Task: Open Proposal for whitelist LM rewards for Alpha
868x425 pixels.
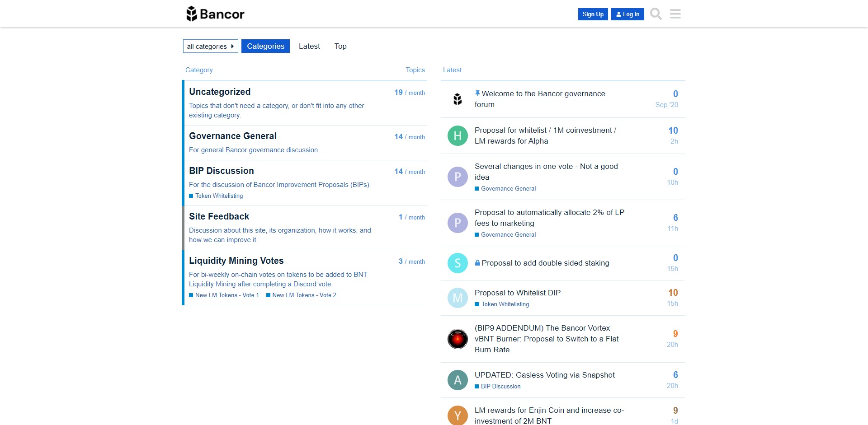Action: coord(545,135)
